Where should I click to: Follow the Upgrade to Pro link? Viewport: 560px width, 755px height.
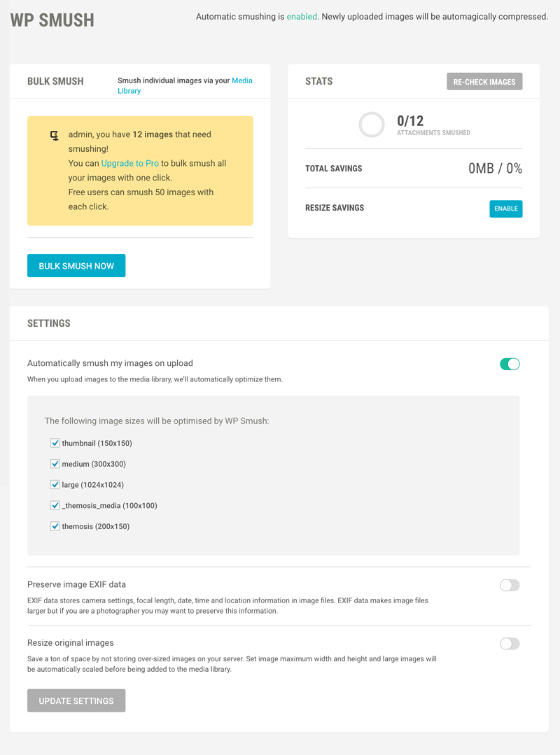[130, 163]
